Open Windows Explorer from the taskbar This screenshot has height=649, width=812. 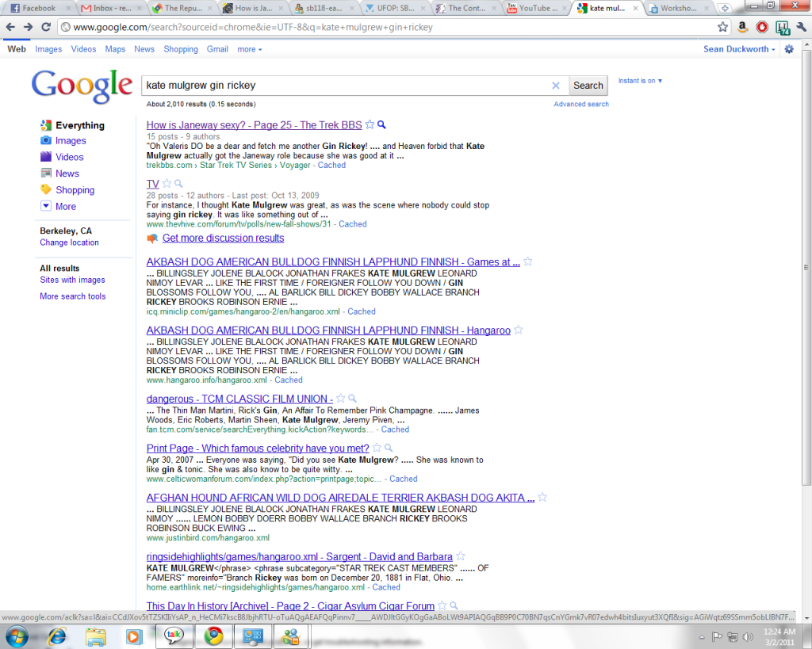[96, 636]
